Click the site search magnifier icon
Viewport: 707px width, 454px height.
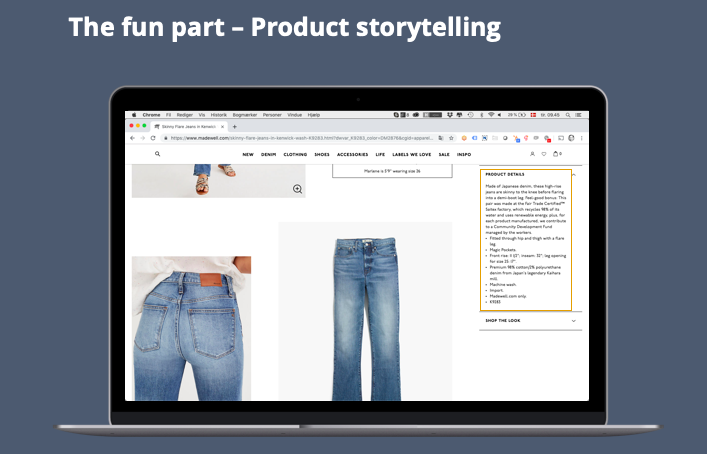coord(157,154)
